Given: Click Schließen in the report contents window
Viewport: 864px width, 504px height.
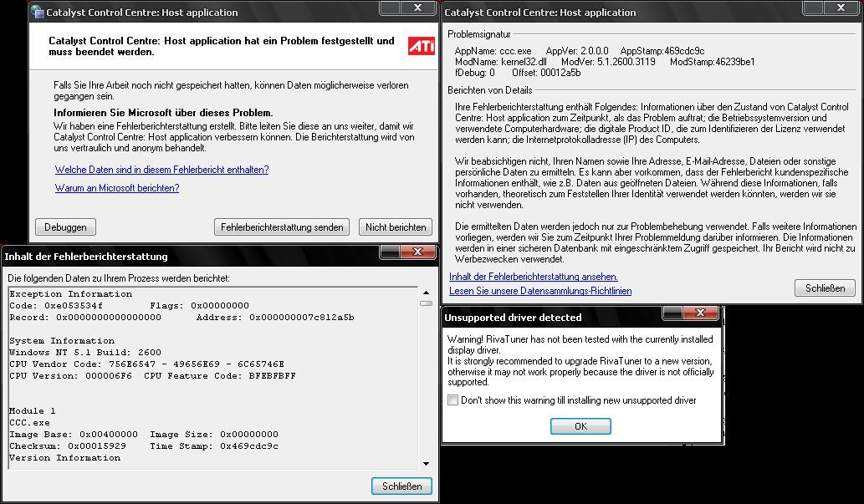Looking at the screenshot, I should click(x=401, y=486).
